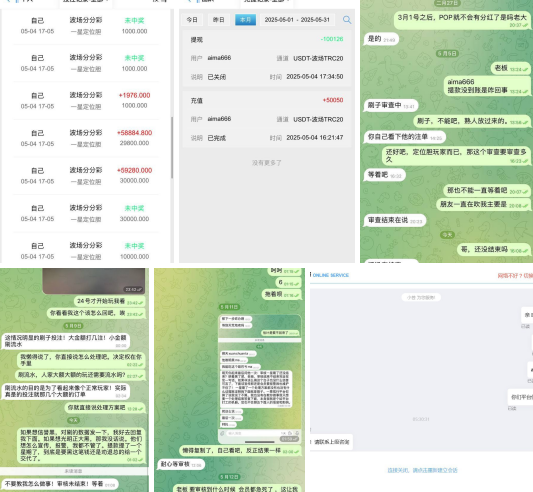Image resolution: width=533 pixels, height=492 pixels.
Task: Click the ONLINE SERVICE header label
Action: pos(330,275)
